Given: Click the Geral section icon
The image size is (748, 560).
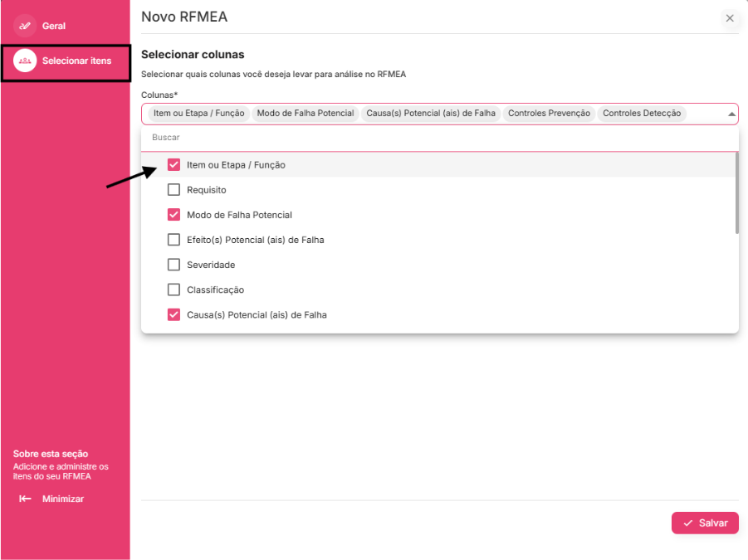Looking at the screenshot, I should (25, 26).
